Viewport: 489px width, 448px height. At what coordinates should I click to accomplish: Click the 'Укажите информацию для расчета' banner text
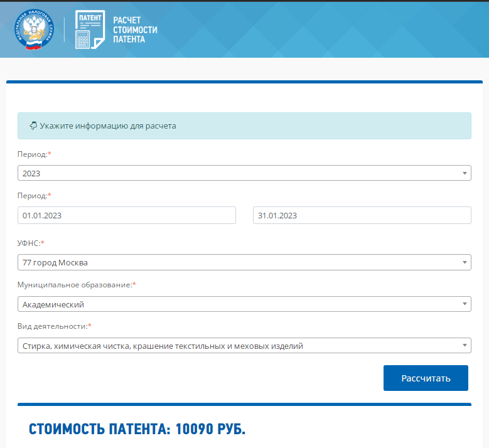tap(107, 125)
